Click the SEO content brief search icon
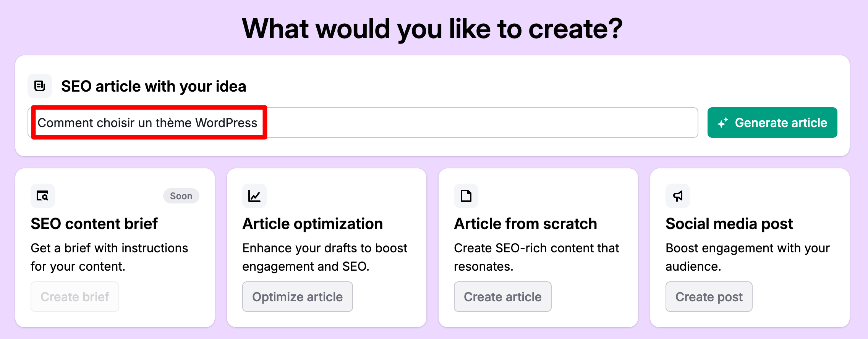 click(43, 196)
